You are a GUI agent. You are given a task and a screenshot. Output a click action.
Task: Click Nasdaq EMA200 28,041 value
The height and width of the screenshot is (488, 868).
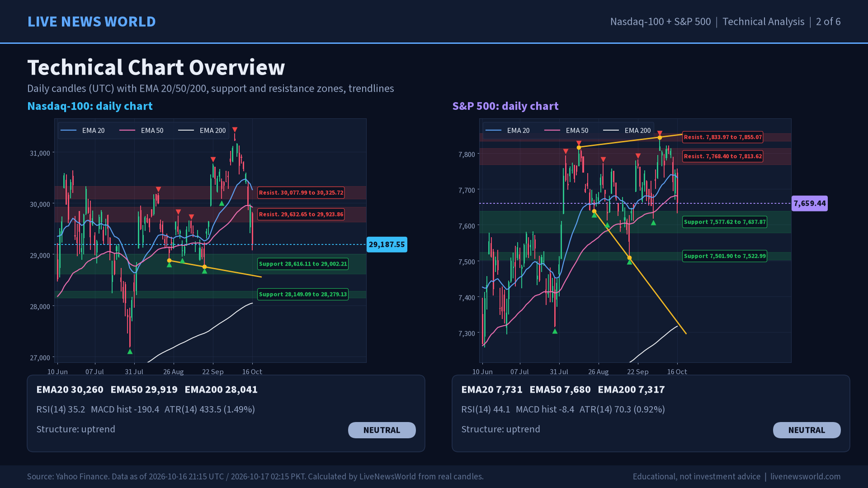point(221,389)
